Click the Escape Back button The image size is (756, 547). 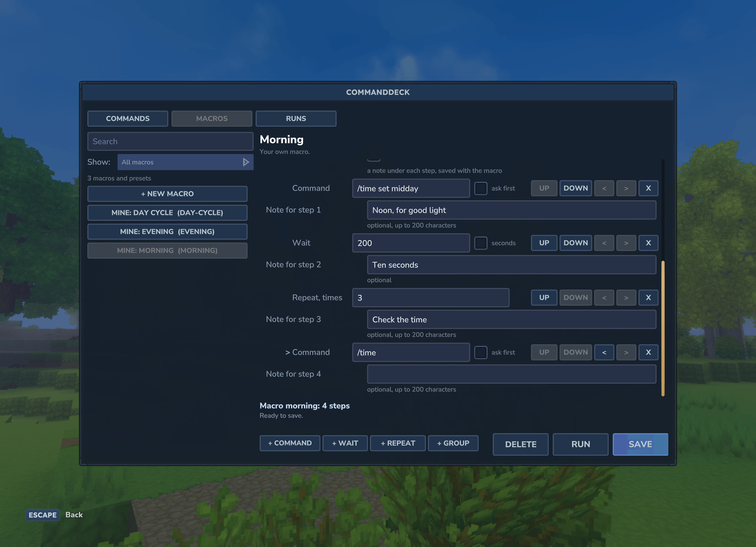[x=54, y=515]
